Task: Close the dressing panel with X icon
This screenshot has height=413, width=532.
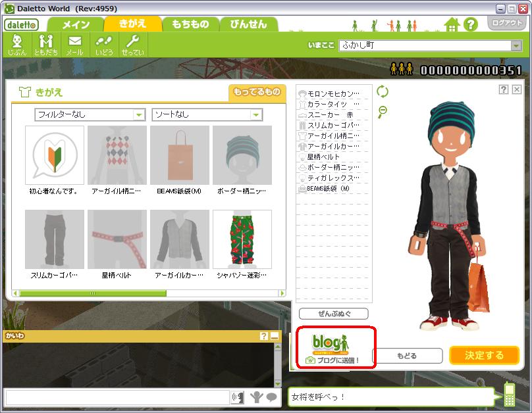Action: 517,89
